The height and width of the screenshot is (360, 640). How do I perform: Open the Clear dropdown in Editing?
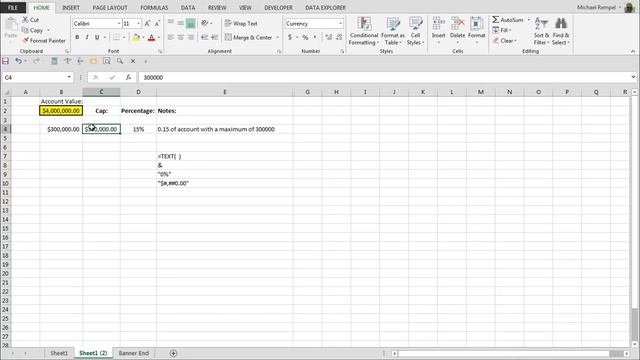tap(504, 41)
